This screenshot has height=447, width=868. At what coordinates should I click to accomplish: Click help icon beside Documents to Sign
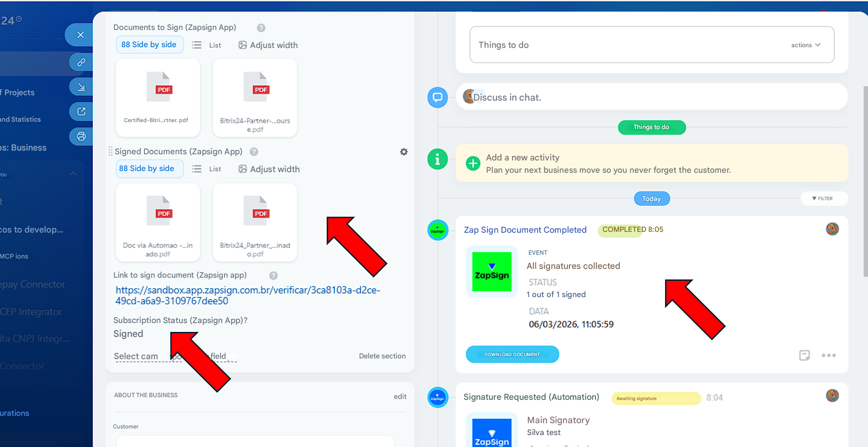pyautogui.click(x=261, y=28)
